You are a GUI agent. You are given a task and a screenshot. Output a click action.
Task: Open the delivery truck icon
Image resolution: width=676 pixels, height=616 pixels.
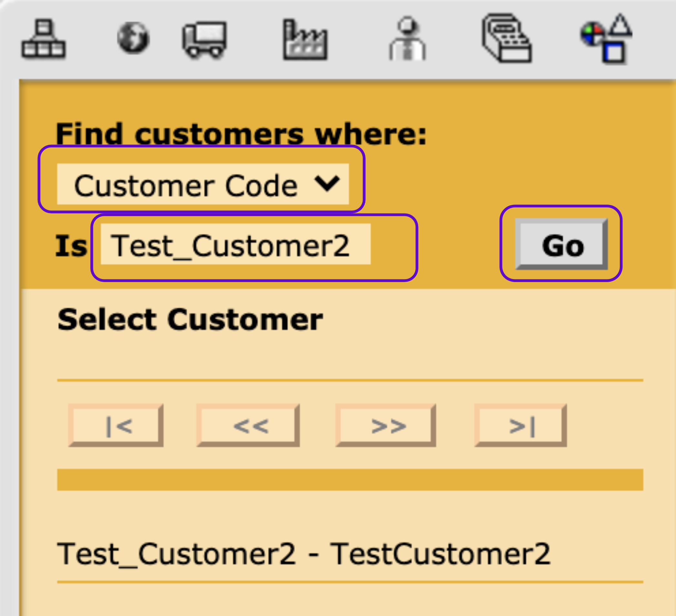coord(205,40)
